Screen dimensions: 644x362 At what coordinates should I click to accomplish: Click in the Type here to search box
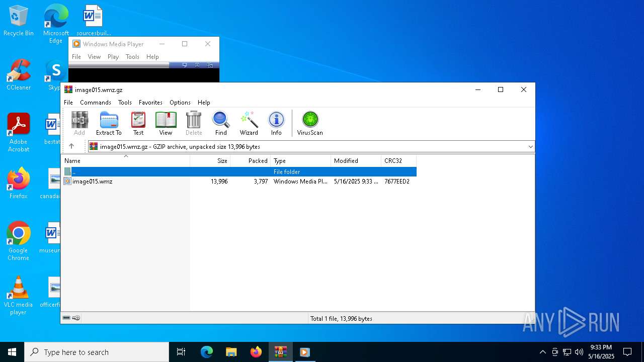click(x=97, y=352)
